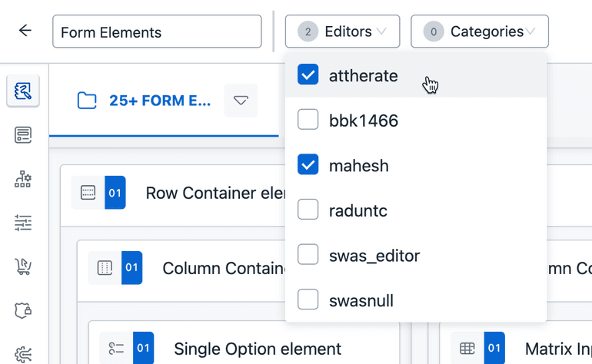Select the Row Container element title
This screenshot has height=364, width=592.
pos(215,193)
